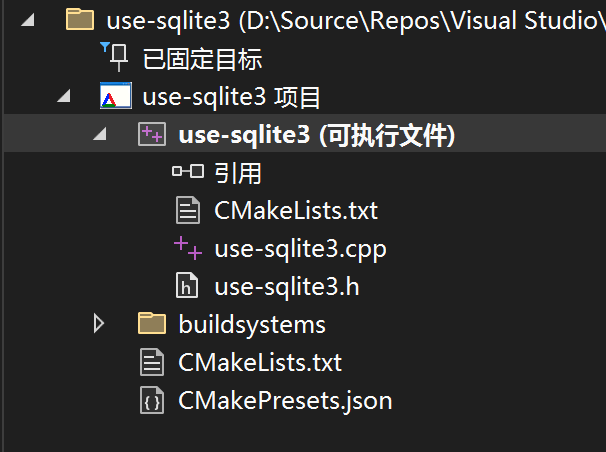606x452 pixels.
Task: Select CMakeLists.txt under the executable target
Action: pyautogui.click(x=296, y=211)
